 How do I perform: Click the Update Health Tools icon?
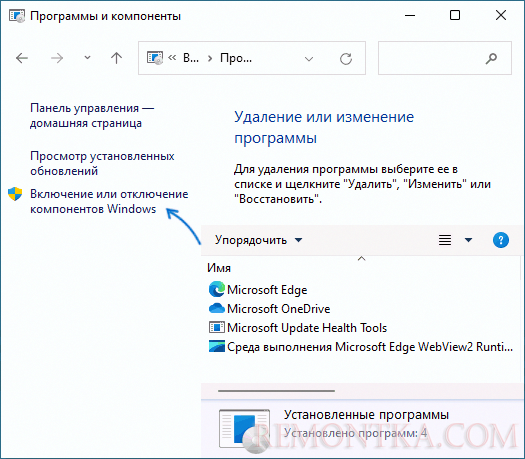(x=217, y=327)
